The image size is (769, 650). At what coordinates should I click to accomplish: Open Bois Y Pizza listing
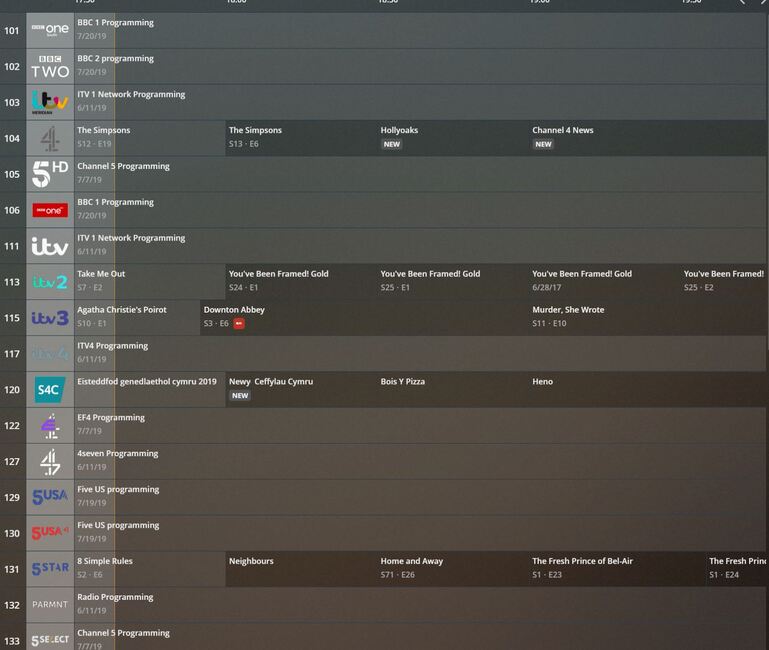453,390
